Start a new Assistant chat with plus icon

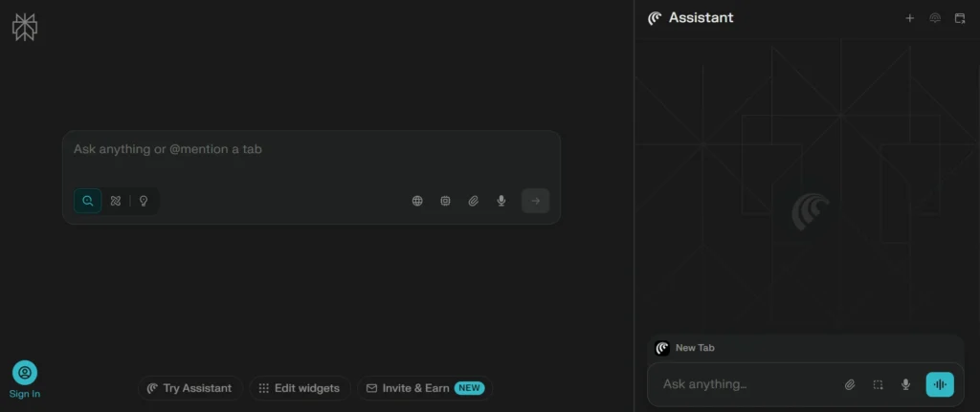[x=909, y=18]
